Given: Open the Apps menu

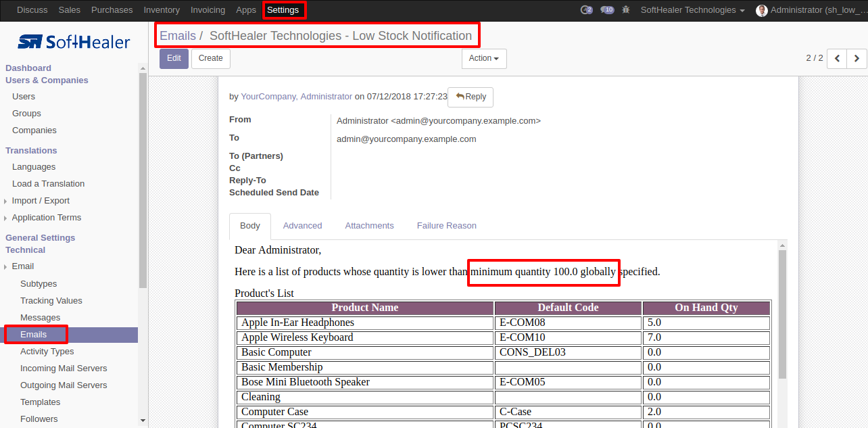Looking at the screenshot, I should pyautogui.click(x=246, y=10).
